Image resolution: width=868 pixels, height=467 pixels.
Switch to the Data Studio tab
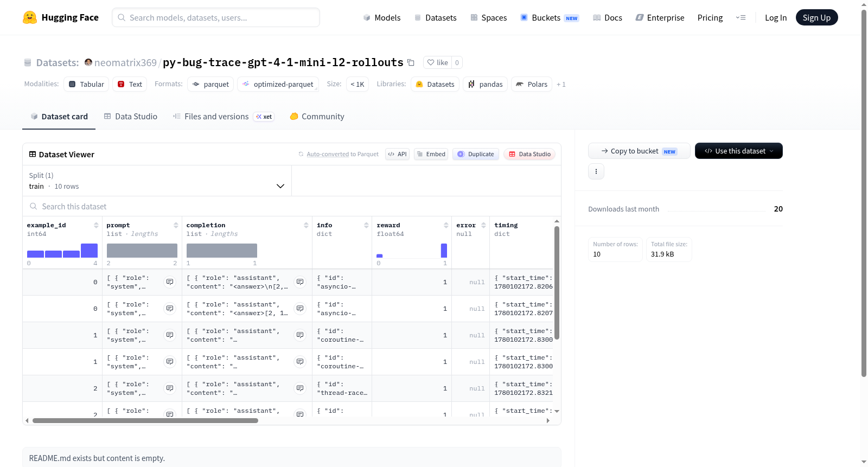131,116
